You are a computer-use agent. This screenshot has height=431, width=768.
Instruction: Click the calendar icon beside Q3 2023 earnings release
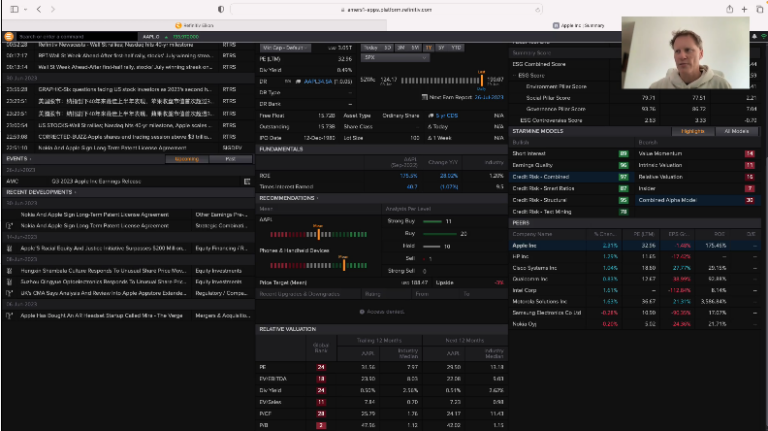click(x=247, y=181)
